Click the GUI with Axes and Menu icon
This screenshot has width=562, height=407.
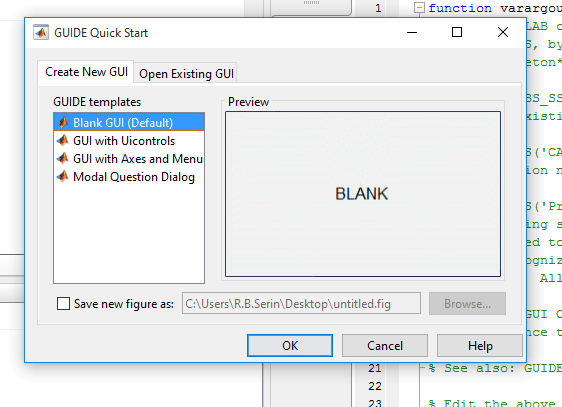tap(63, 158)
